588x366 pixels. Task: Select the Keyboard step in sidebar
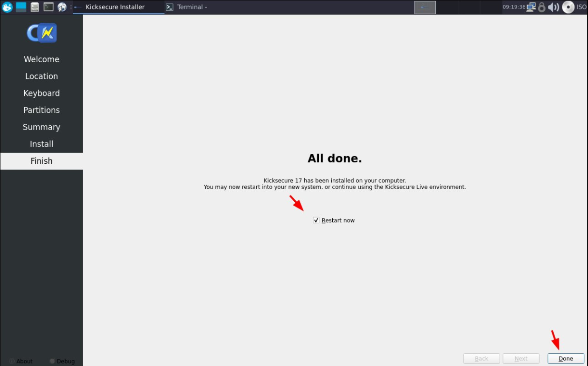click(x=41, y=93)
